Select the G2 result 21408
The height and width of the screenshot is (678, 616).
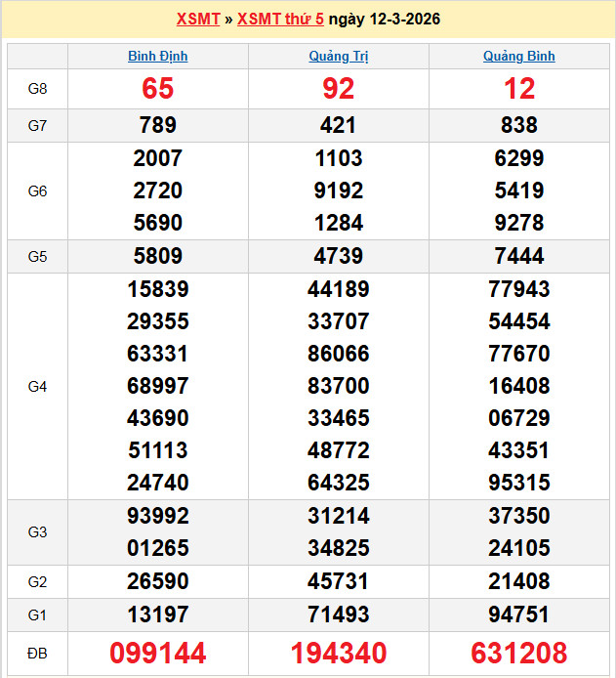pyautogui.click(x=519, y=581)
